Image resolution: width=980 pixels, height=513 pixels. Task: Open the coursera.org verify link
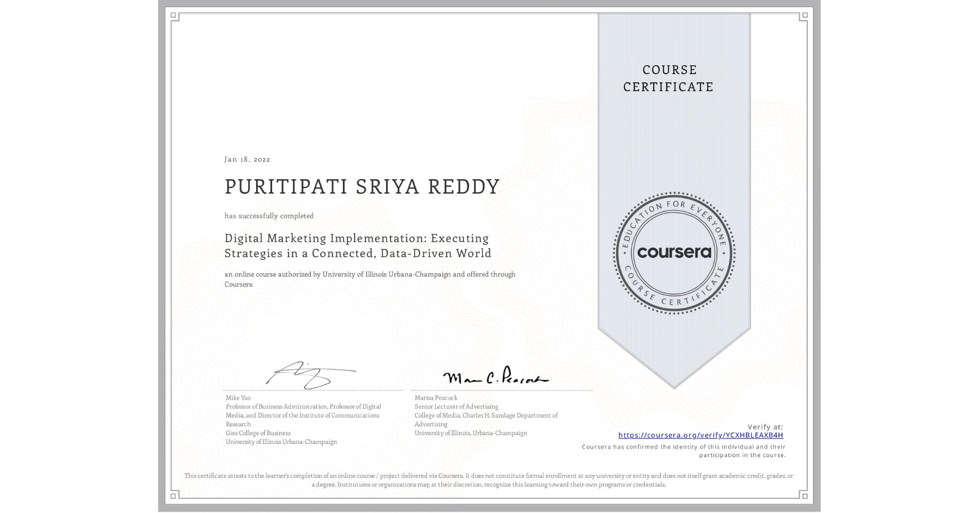click(x=701, y=436)
